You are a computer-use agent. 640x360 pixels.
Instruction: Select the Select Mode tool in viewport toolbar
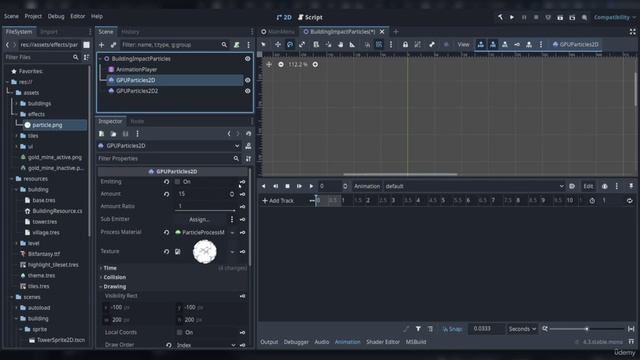[x=264, y=44]
